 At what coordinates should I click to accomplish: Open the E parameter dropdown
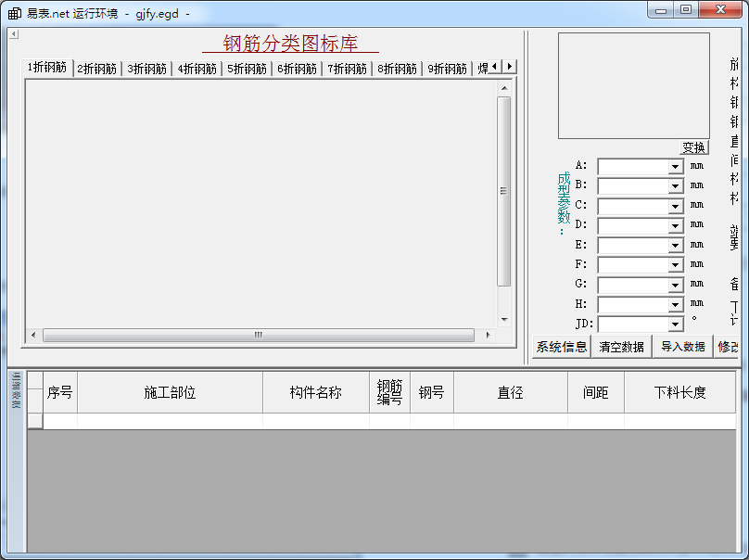[x=675, y=246]
